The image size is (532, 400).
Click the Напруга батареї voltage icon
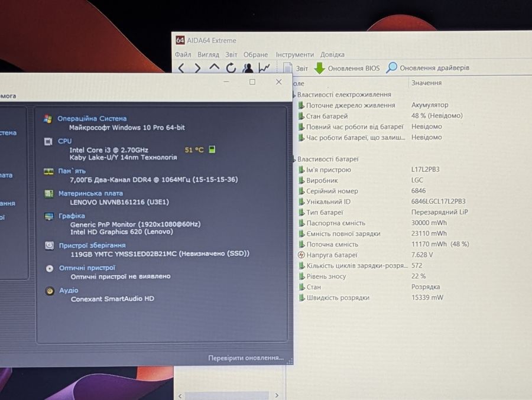301,255
